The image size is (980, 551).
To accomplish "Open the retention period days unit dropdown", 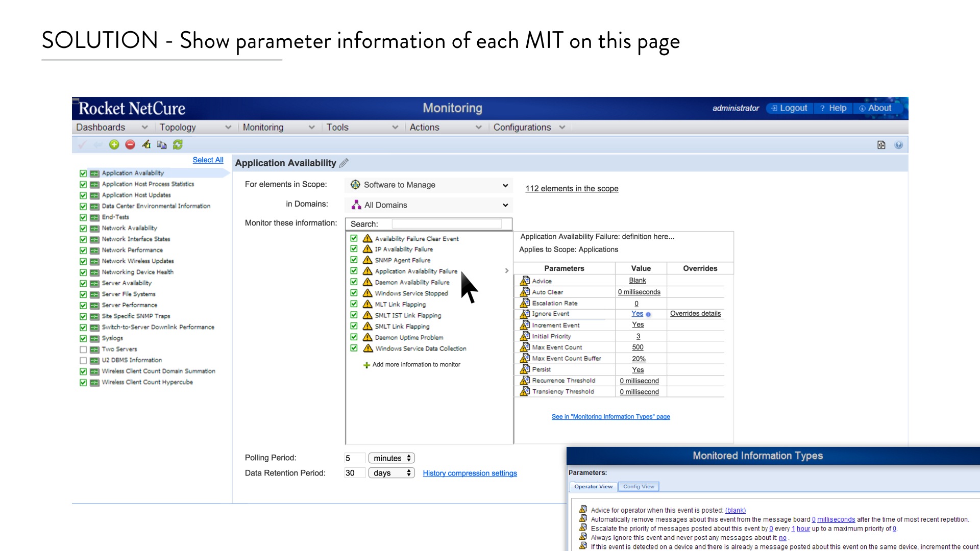I will (x=391, y=473).
